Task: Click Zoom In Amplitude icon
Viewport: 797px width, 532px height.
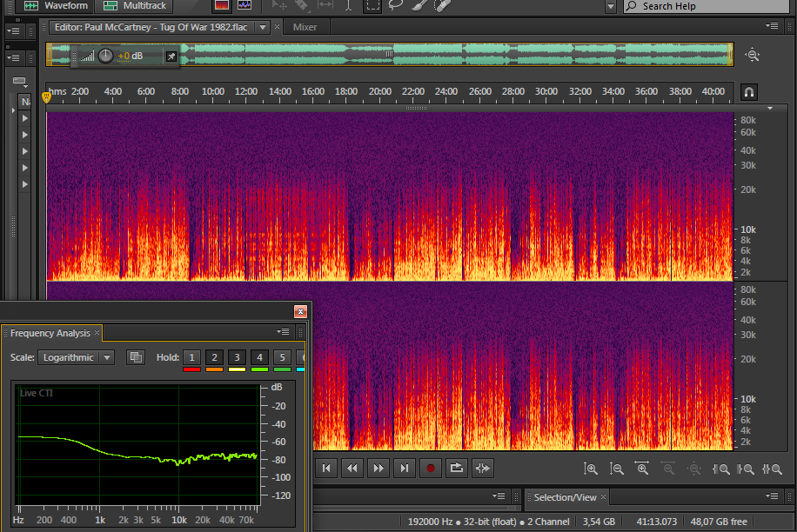Action: click(x=590, y=469)
